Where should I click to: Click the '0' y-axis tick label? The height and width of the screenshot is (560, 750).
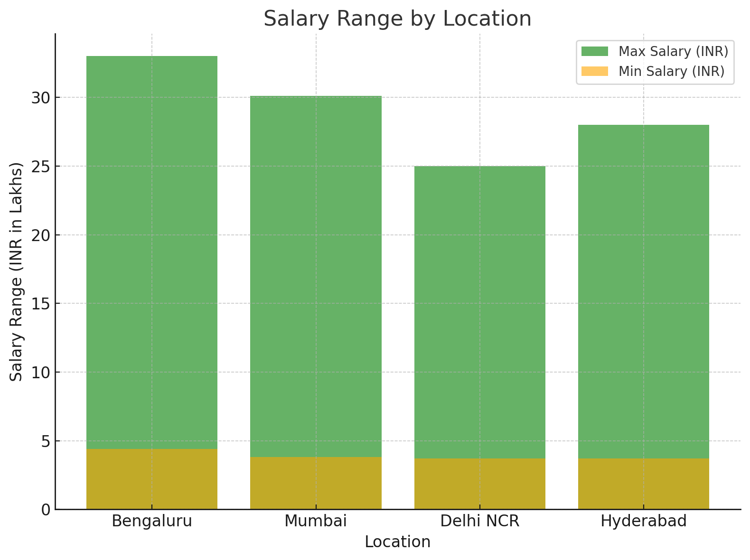point(46,510)
